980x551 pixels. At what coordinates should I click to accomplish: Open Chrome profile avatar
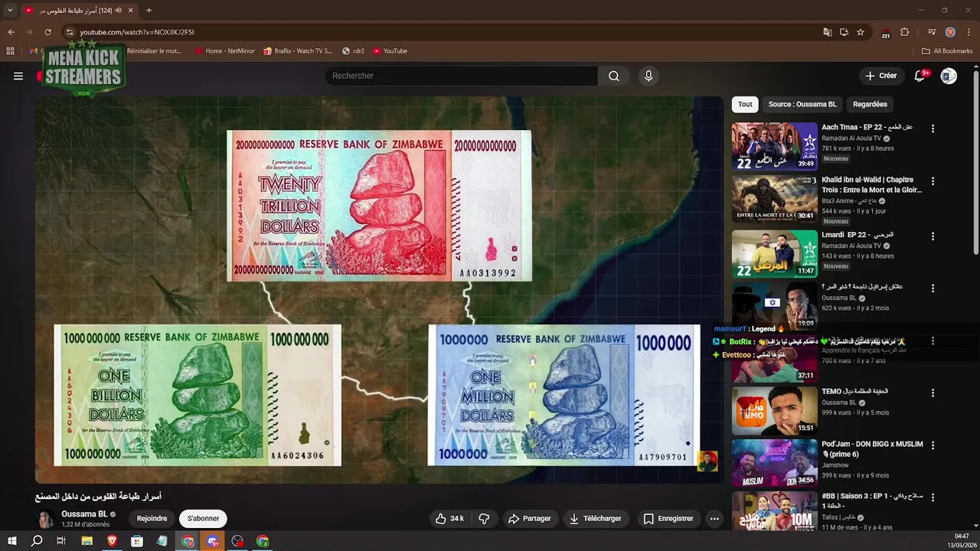950,32
